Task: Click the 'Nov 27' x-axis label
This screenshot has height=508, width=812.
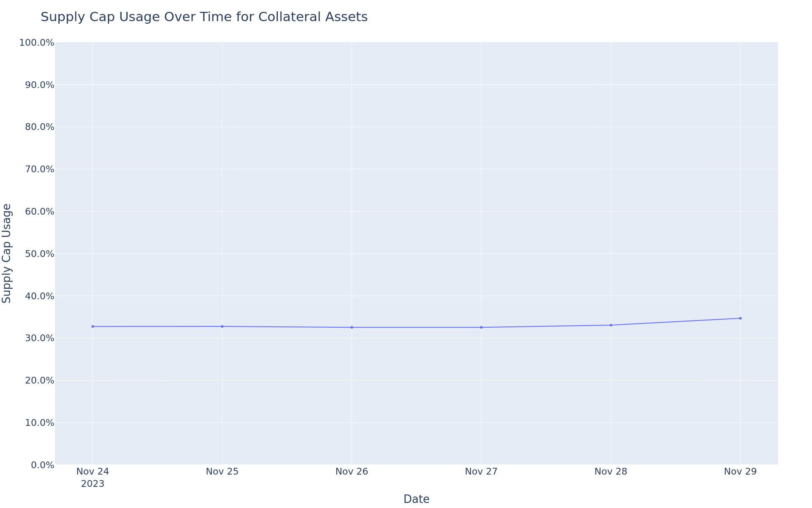Action: [481, 472]
